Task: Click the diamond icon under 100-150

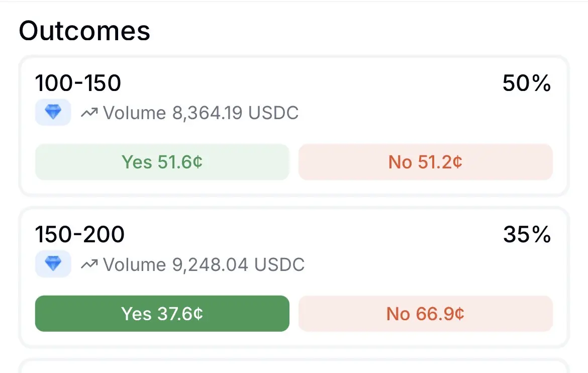Action: (53, 113)
